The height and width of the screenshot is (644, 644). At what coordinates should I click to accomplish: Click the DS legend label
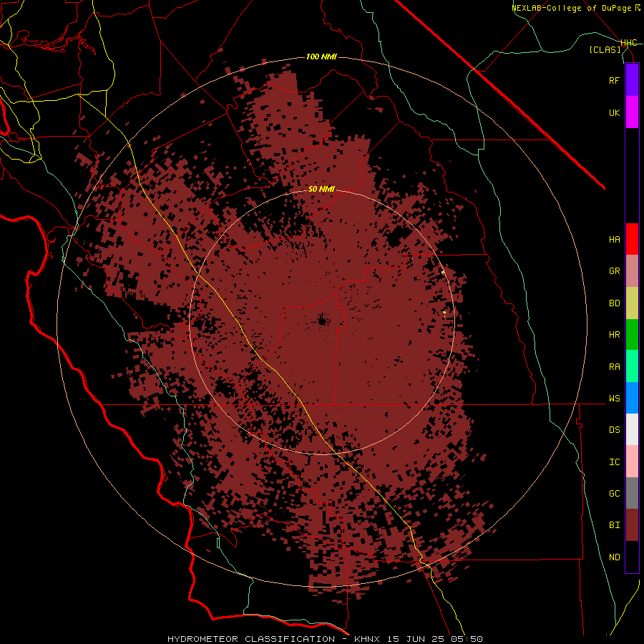614,430
